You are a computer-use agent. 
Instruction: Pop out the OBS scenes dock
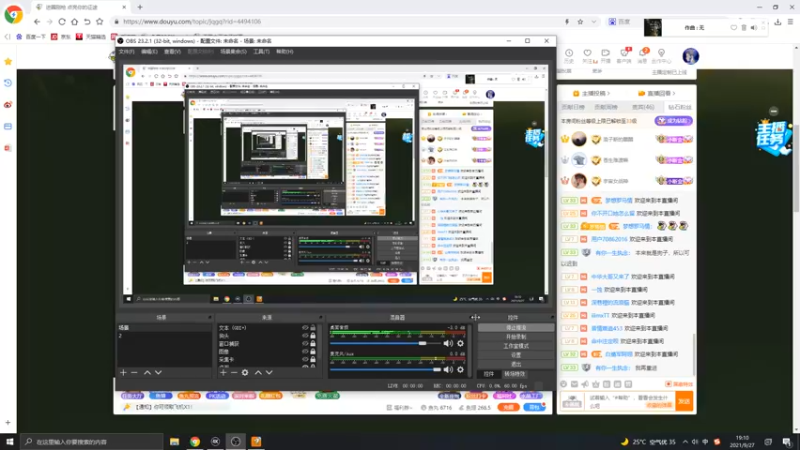coord(209,317)
